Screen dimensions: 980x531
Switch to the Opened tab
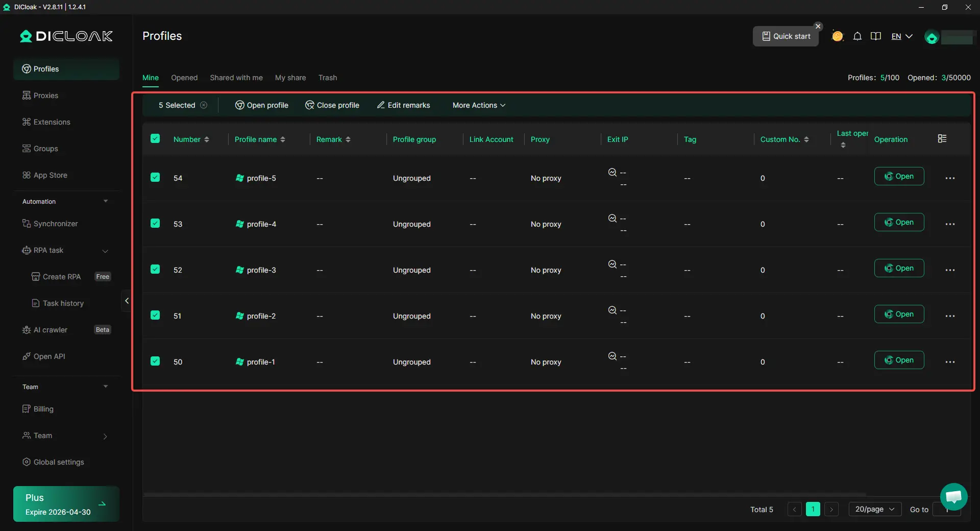click(x=184, y=78)
